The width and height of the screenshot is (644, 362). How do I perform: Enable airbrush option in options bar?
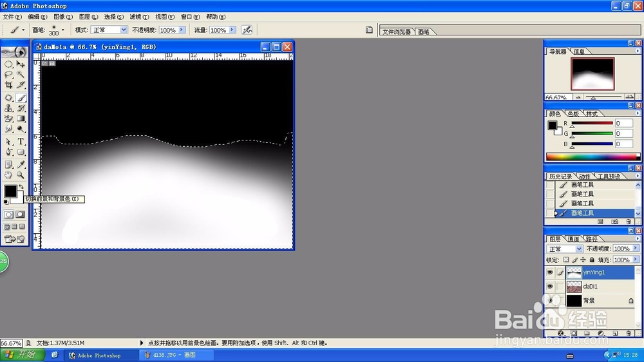[247, 30]
